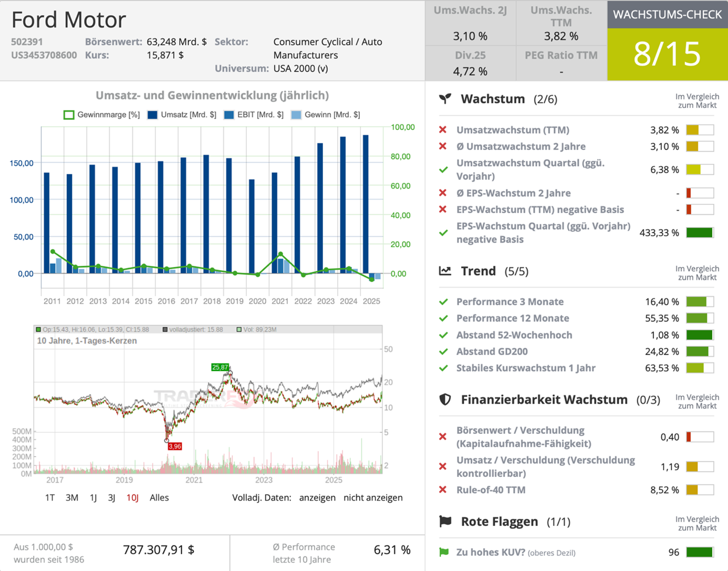The height and width of the screenshot is (571, 728).
Task: Click the Universum value USA 2000 (v)
Action: [300, 68]
